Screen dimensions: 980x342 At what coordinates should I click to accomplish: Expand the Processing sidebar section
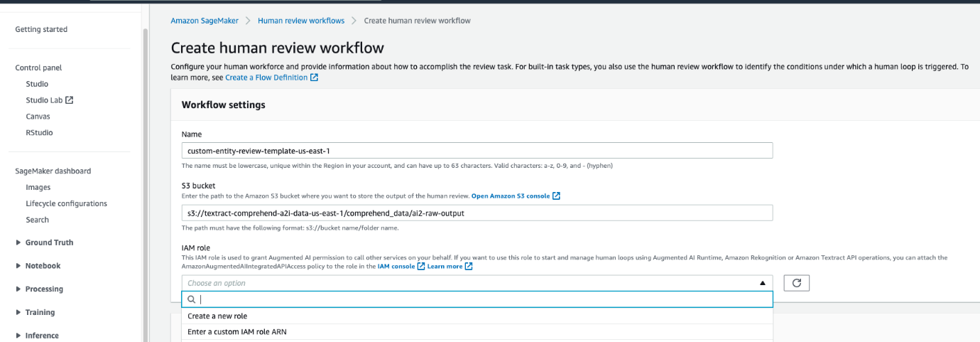(x=18, y=289)
